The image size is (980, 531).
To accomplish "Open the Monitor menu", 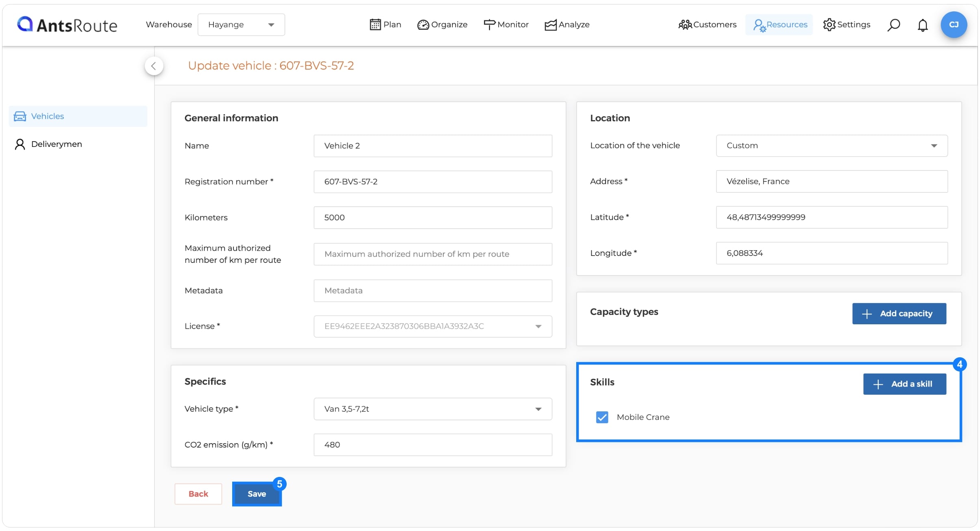I will pos(506,24).
